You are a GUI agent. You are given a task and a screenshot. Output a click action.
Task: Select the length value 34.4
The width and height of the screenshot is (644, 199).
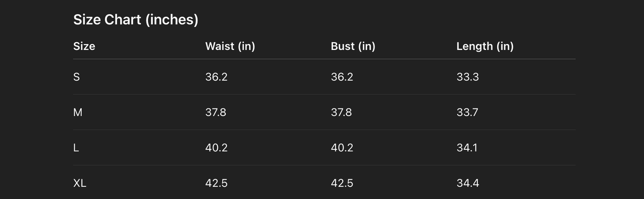468,183
